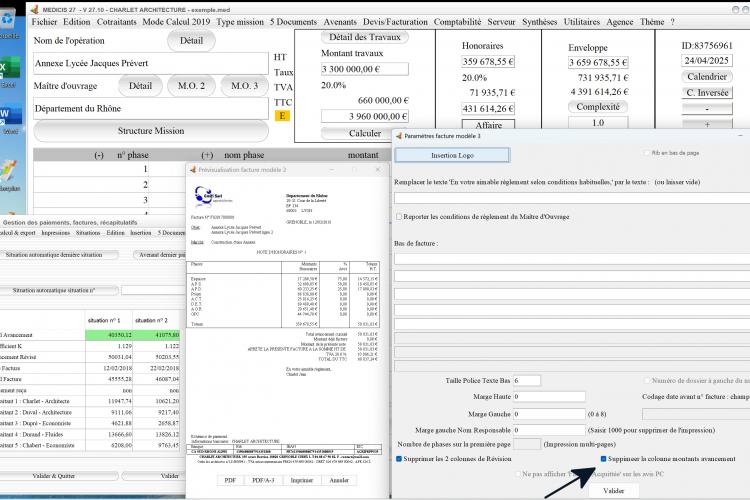Open Insertion menu in Gestion des paiements
The width and height of the screenshot is (750, 500).
(141, 233)
